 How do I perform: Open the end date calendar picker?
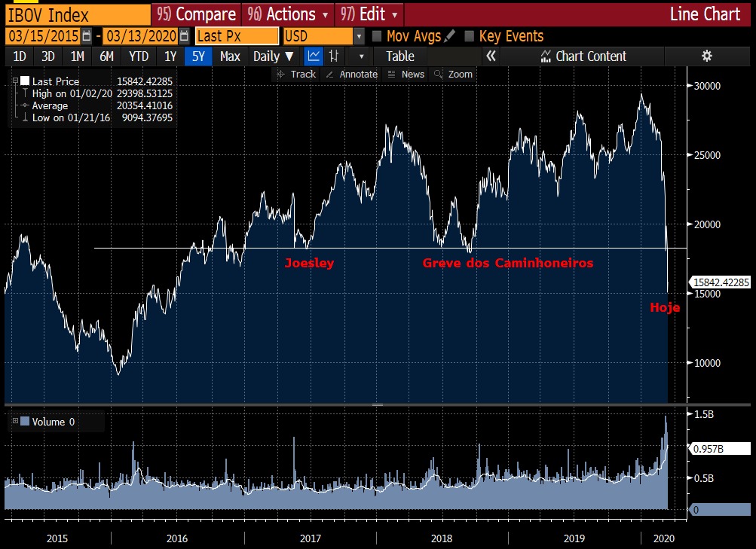pos(184,36)
